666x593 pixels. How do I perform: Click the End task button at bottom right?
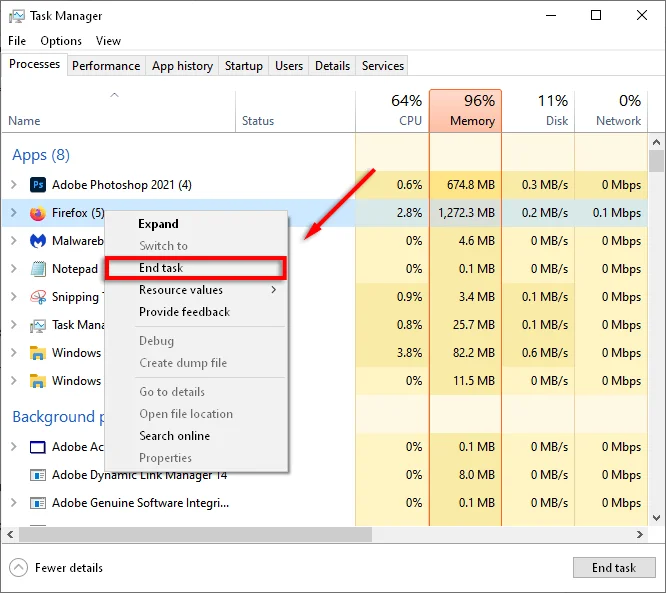[614, 568]
